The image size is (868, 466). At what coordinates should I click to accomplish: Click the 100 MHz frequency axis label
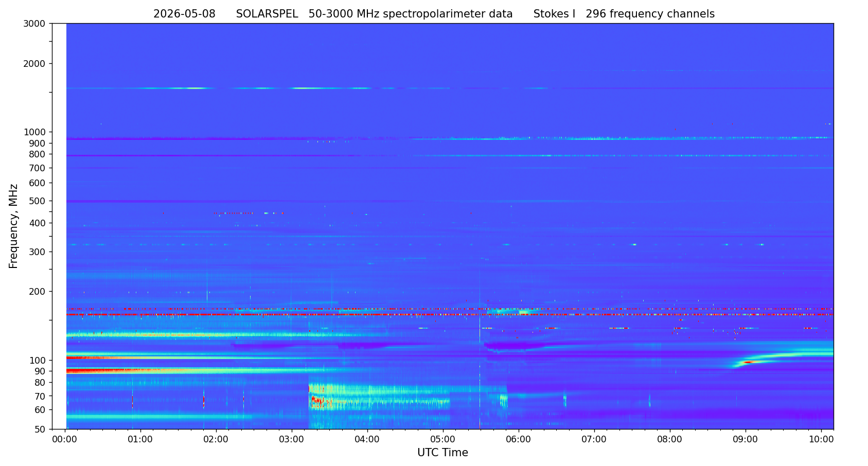click(x=38, y=360)
